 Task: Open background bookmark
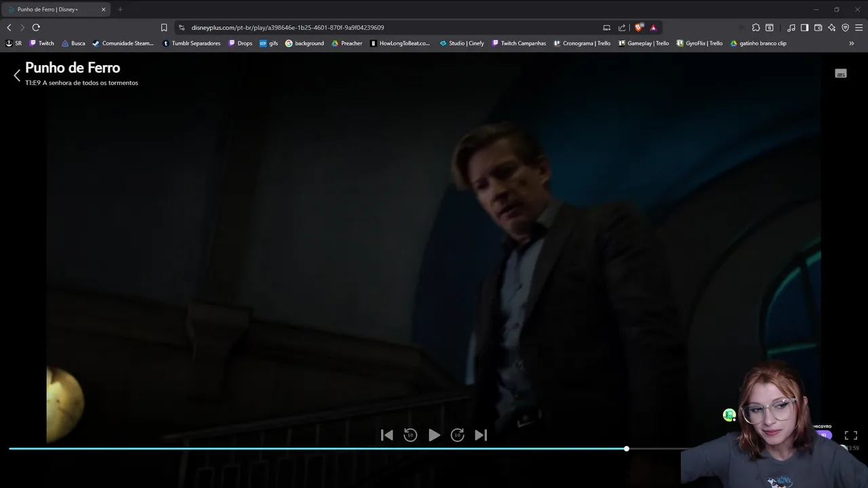(x=304, y=43)
